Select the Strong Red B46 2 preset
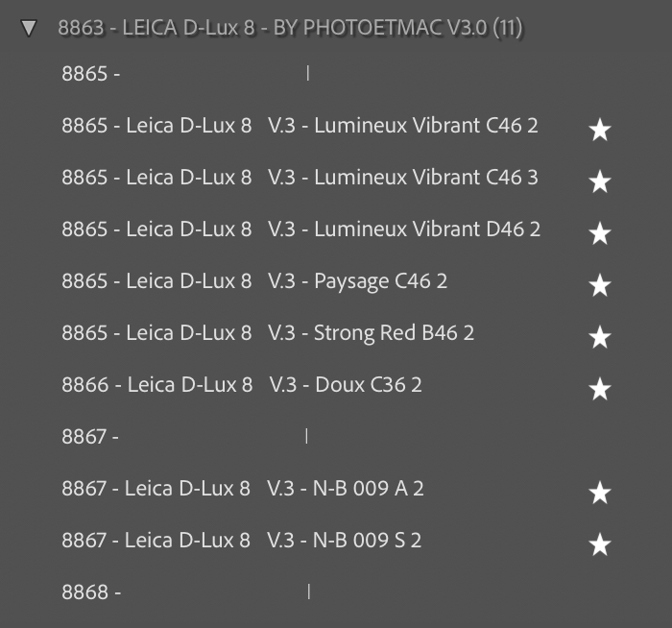 268,333
